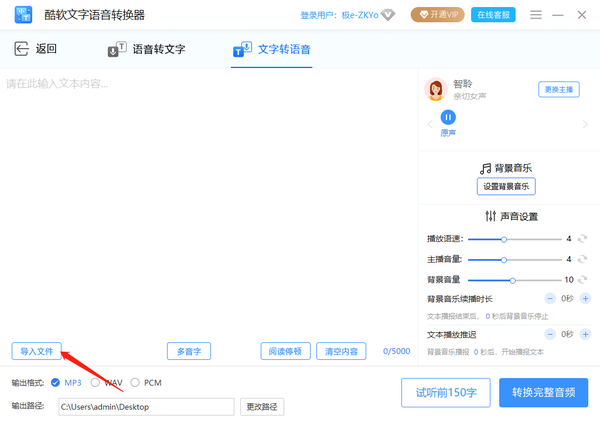Image resolution: width=600 pixels, height=422 pixels.
Task: Open 在线客服 support
Action: (493, 15)
